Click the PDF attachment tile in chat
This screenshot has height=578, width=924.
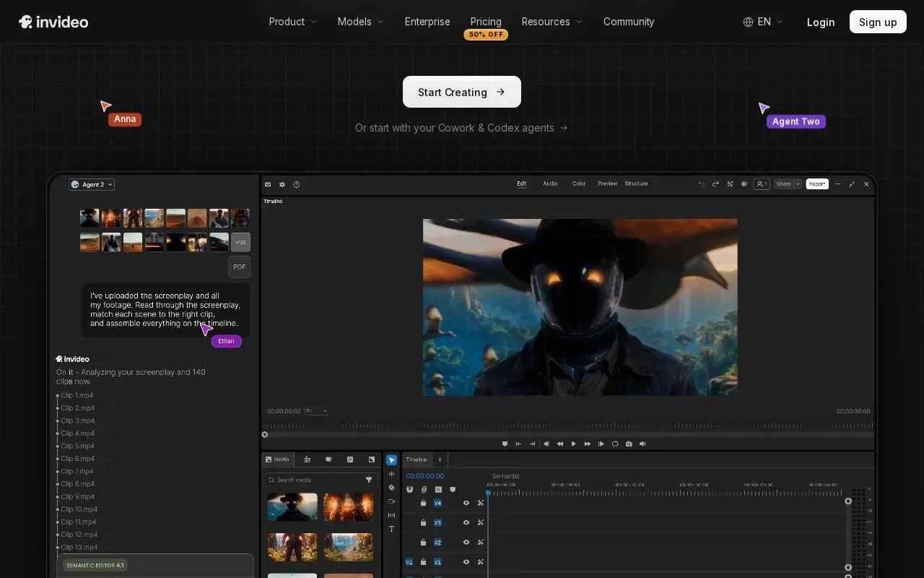pos(240,267)
